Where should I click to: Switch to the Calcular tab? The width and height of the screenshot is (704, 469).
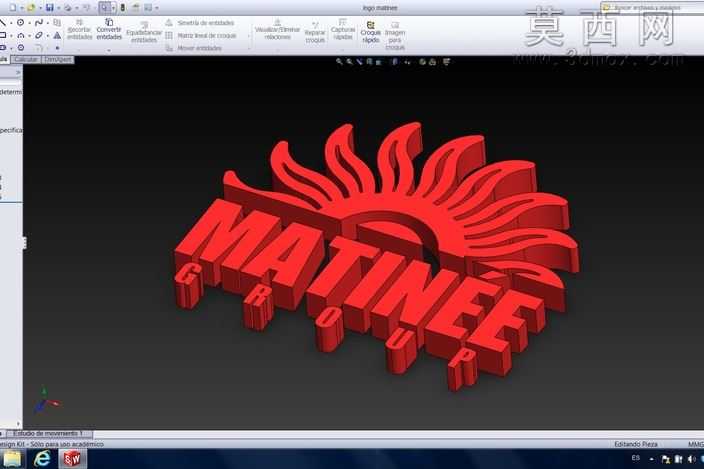[26, 59]
